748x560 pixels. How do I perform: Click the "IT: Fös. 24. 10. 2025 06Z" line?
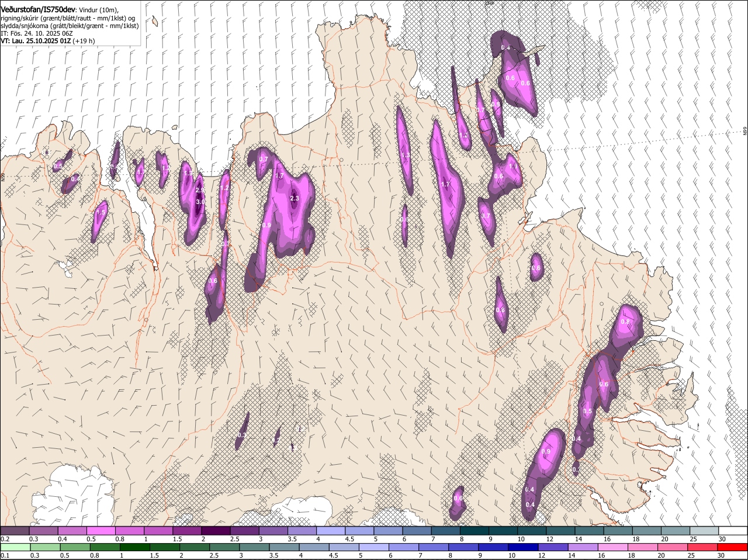pyautogui.click(x=36, y=33)
